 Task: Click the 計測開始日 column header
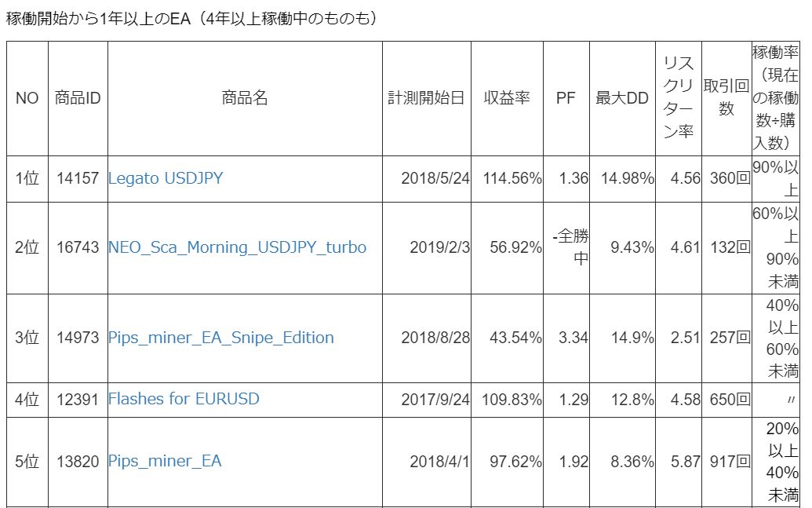(x=427, y=98)
